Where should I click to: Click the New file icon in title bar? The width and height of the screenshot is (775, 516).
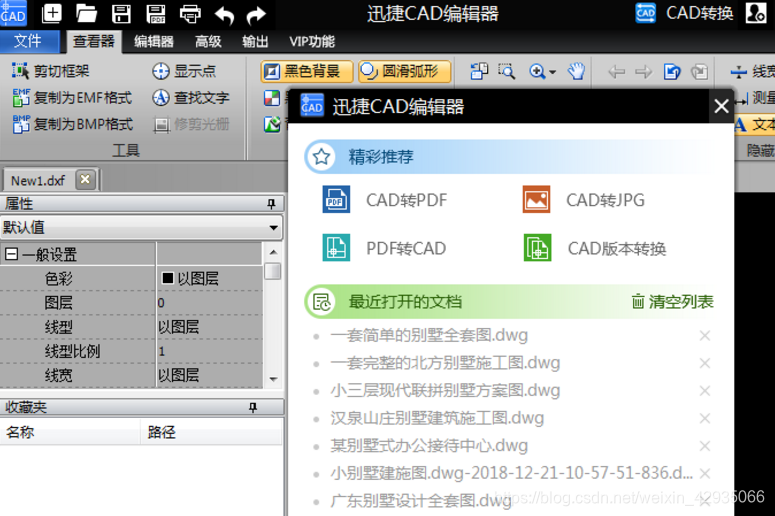click(52, 13)
